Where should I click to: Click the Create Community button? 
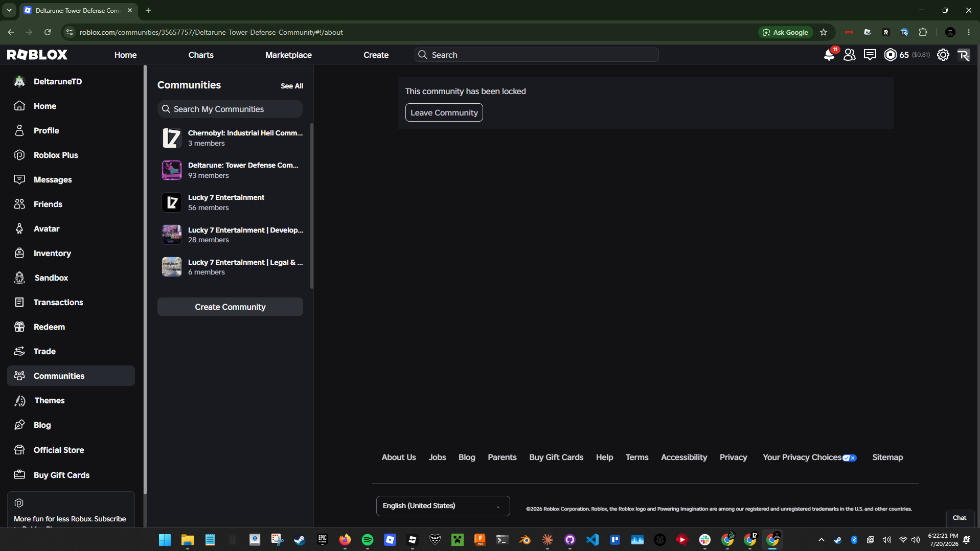tap(230, 307)
